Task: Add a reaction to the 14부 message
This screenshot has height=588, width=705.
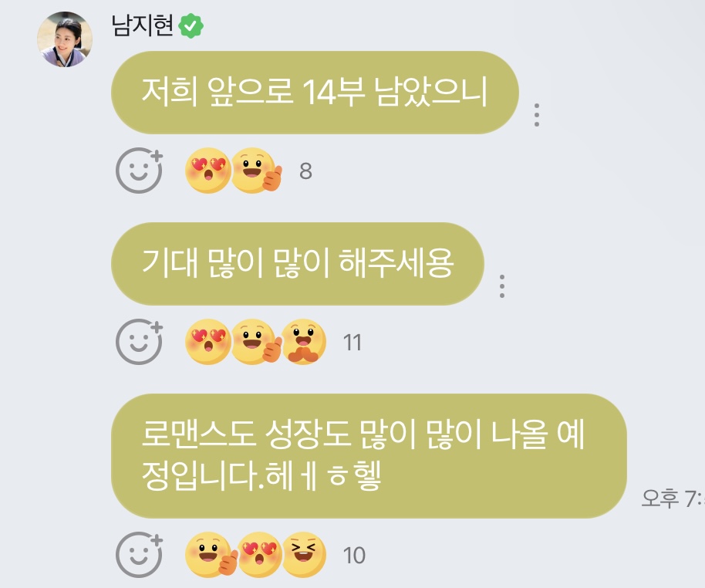Action: (x=139, y=171)
